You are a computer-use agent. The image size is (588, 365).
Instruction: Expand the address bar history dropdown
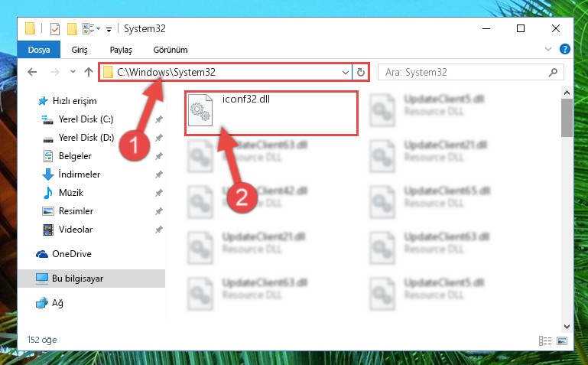pyautogui.click(x=346, y=73)
